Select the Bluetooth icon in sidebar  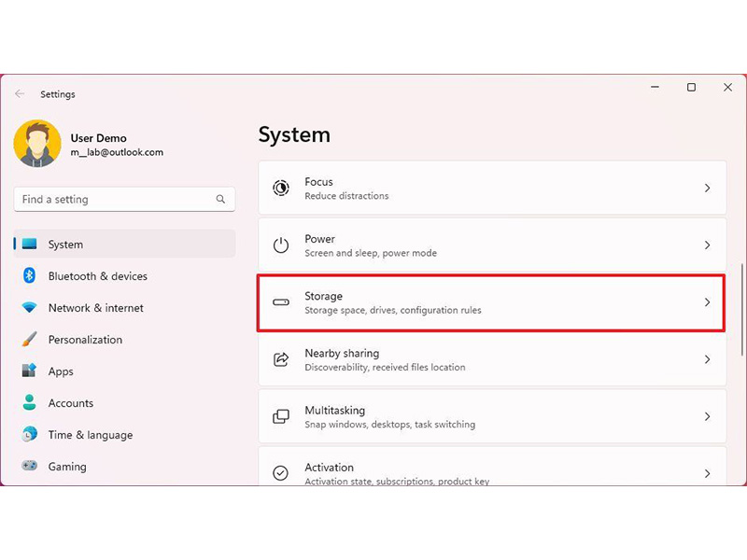30,275
